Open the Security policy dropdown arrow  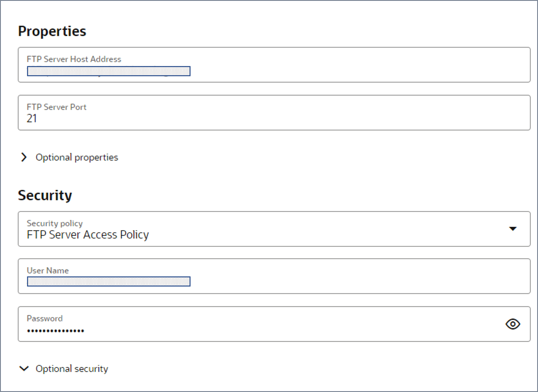click(x=513, y=228)
